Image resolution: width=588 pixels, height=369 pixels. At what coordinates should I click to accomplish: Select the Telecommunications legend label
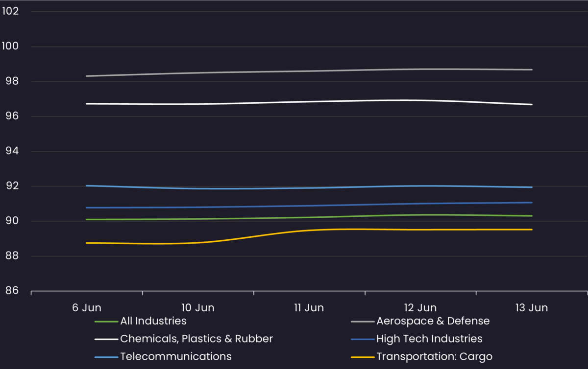click(176, 356)
